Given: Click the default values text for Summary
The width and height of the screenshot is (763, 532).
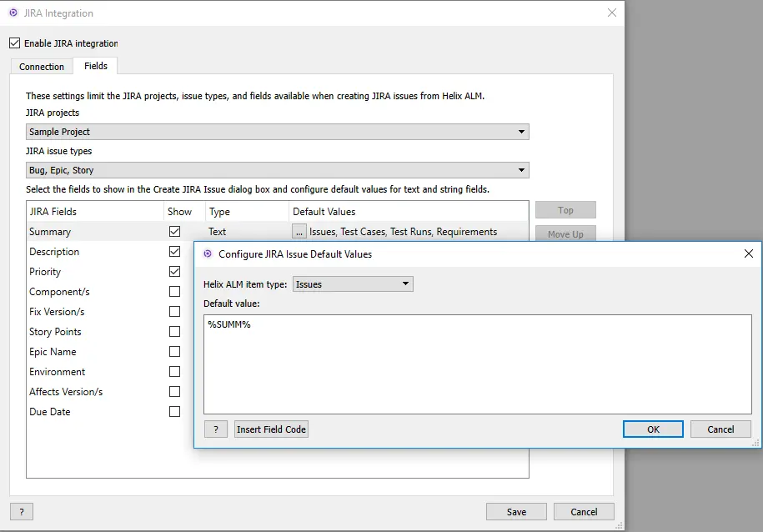Looking at the screenshot, I should (x=403, y=232).
